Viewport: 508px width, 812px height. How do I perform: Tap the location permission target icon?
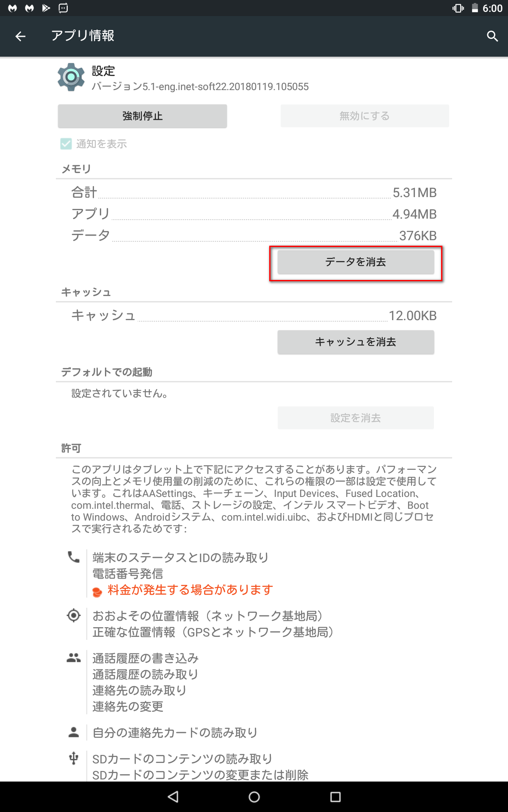tap(74, 615)
